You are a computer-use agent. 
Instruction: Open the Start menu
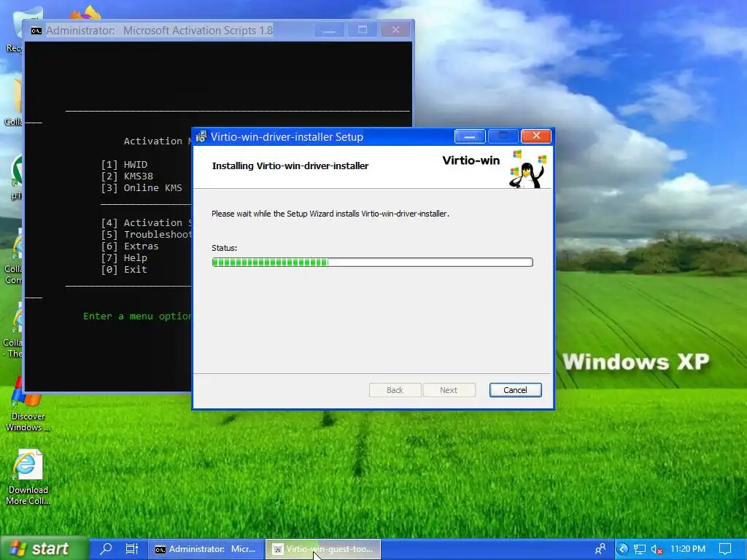pyautogui.click(x=44, y=548)
